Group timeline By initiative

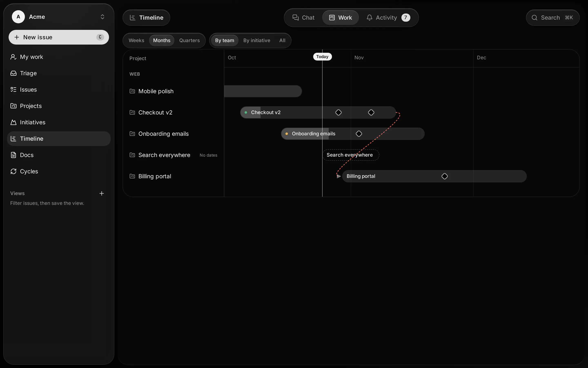tap(257, 40)
